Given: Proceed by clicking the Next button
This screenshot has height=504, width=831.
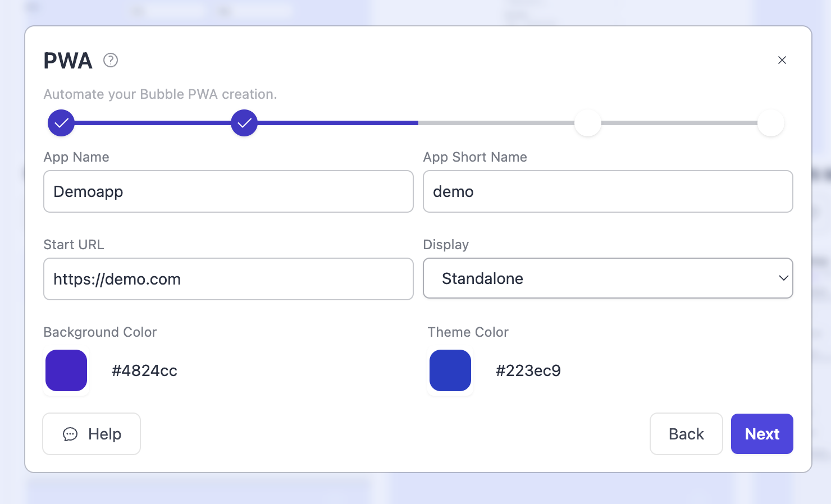Looking at the screenshot, I should pos(762,434).
